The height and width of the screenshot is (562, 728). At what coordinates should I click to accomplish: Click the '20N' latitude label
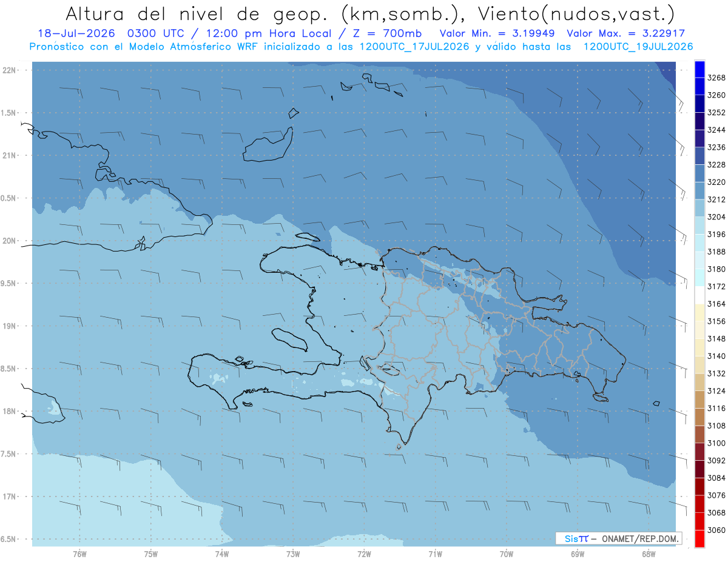[10, 241]
